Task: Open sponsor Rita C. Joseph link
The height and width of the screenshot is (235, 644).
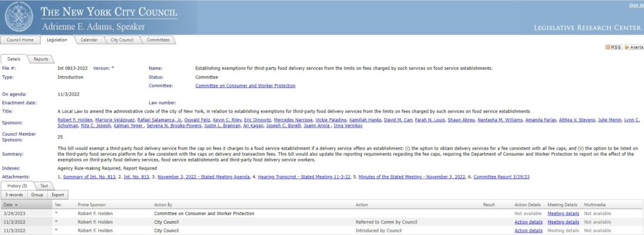Action: click(96, 126)
